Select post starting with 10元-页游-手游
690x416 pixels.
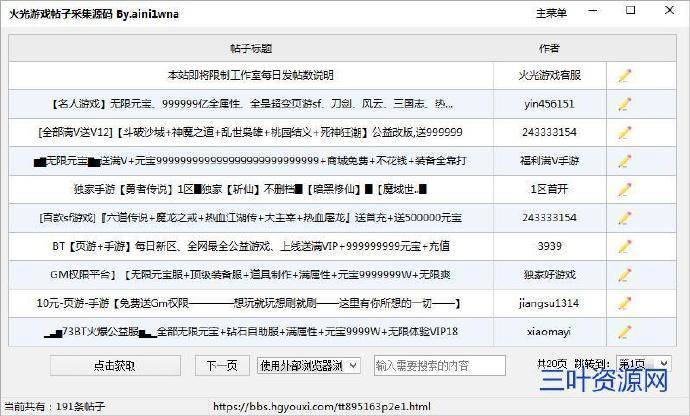click(251, 303)
